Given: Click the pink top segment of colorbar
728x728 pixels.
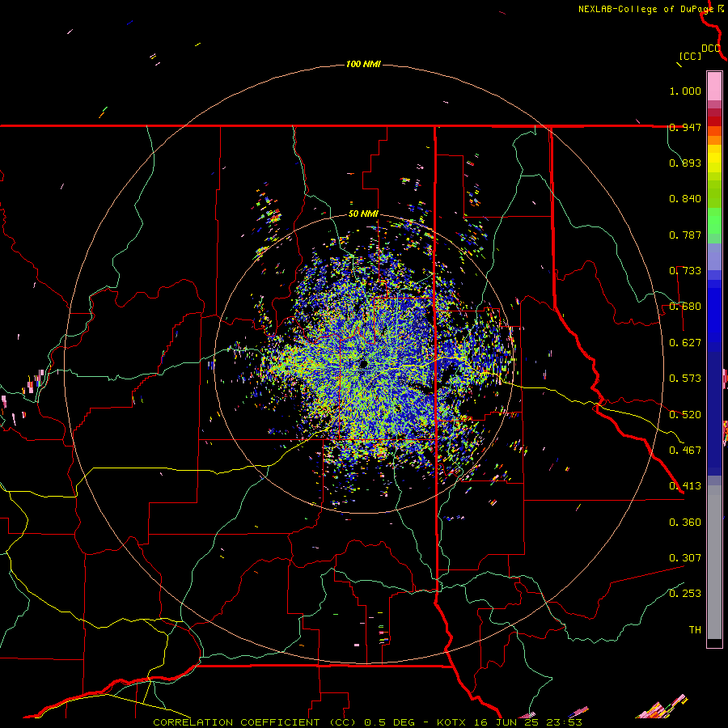Looking at the screenshot, I should (714, 86).
